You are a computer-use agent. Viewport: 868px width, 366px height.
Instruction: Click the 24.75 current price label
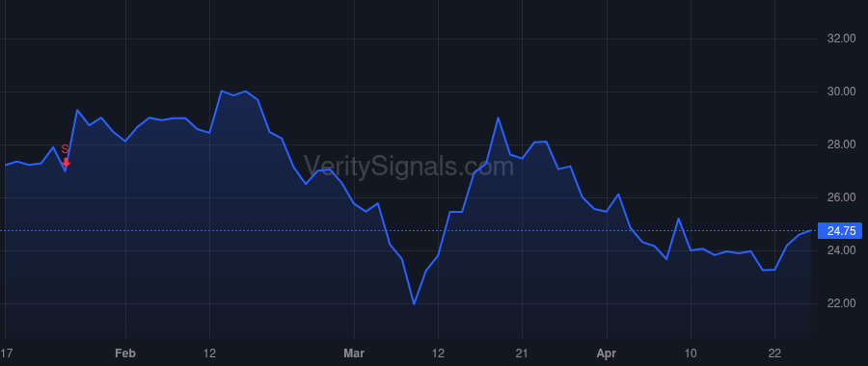(840, 231)
